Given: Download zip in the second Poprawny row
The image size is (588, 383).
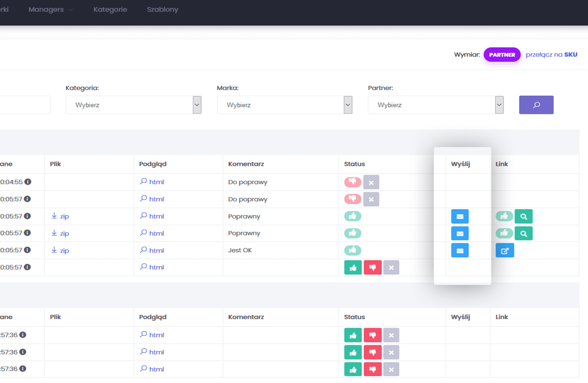Looking at the screenshot, I should pos(60,233).
